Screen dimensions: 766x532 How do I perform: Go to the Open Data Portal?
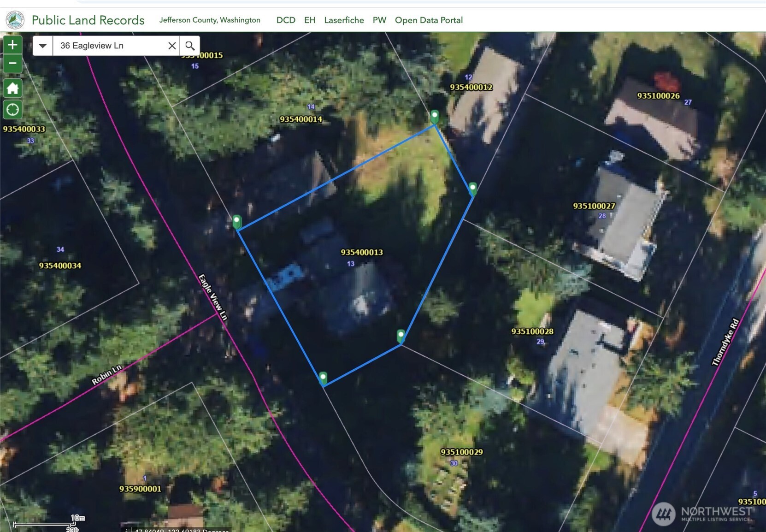tap(429, 20)
